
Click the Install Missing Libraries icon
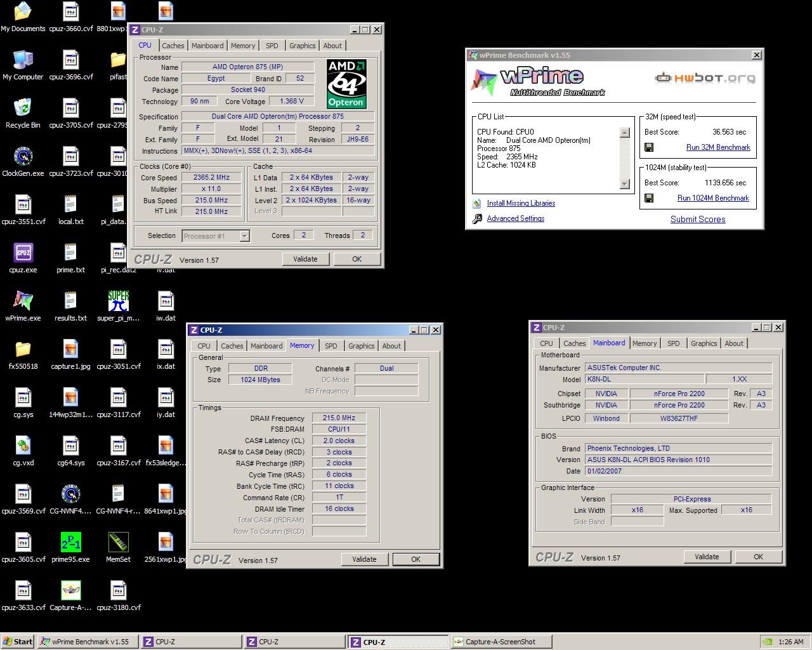click(477, 203)
